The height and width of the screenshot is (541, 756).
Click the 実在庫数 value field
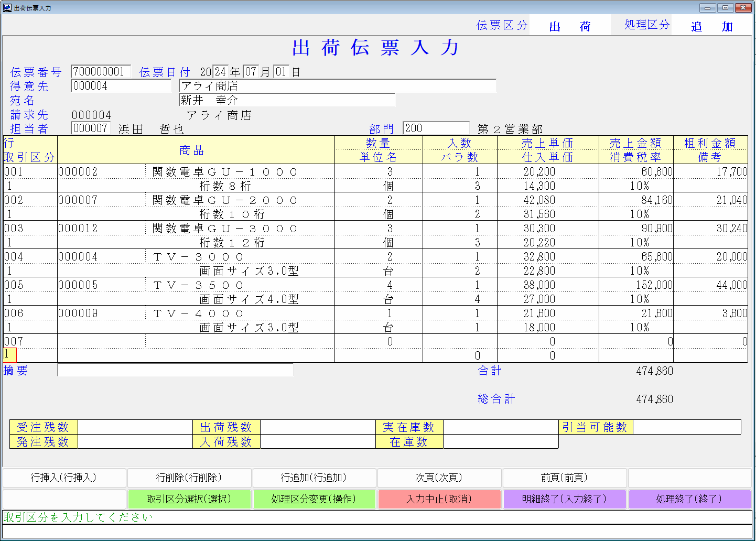pyautogui.click(x=501, y=427)
